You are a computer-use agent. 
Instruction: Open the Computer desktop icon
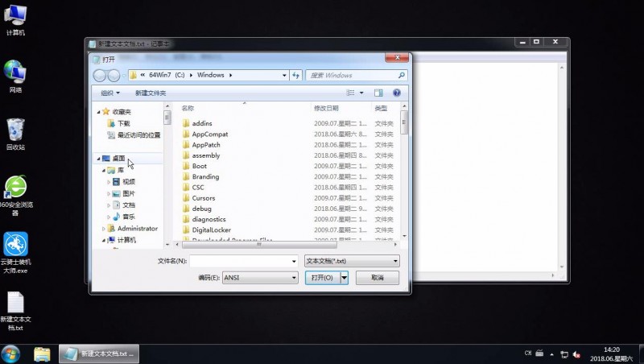(x=15, y=19)
